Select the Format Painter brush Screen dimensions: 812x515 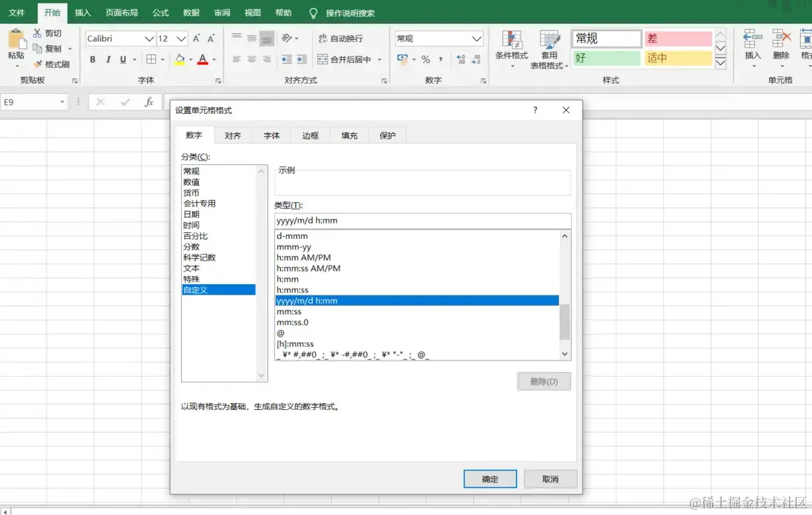click(37, 64)
